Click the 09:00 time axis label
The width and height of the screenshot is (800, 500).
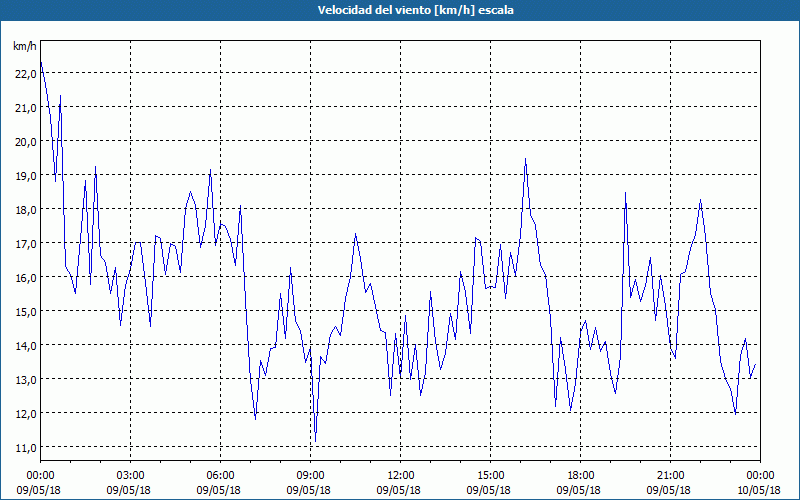[310, 476]
